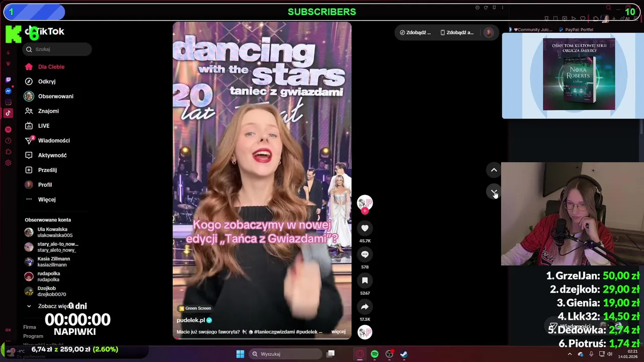Go to the previous video
The image size is (644, 362).
[494, 170]
